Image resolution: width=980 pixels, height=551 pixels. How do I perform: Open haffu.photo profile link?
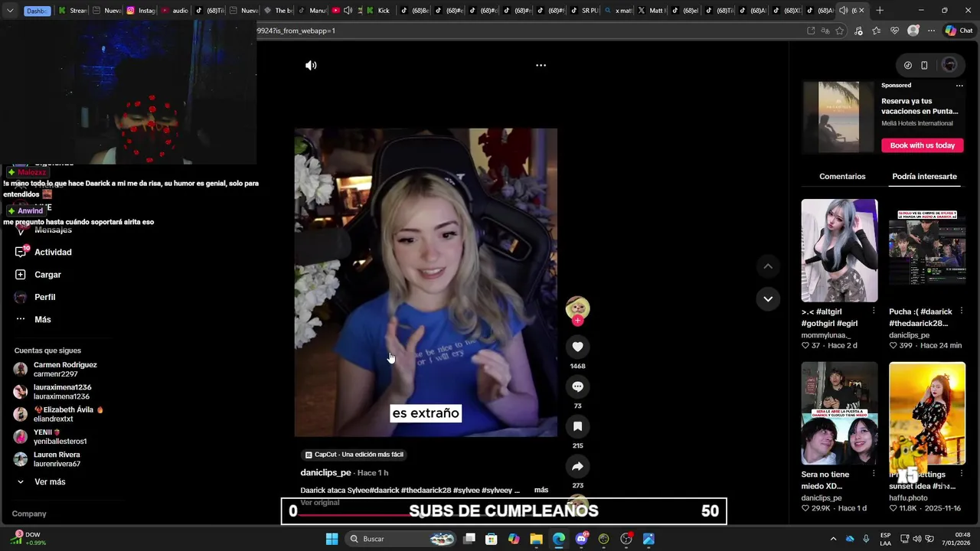click(x=908, y=497)
